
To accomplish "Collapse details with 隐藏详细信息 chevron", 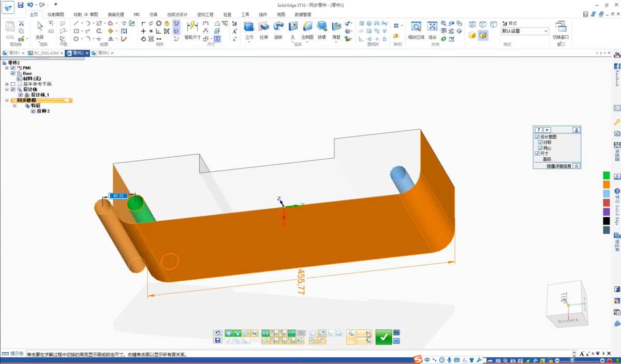I will [576, 166].
